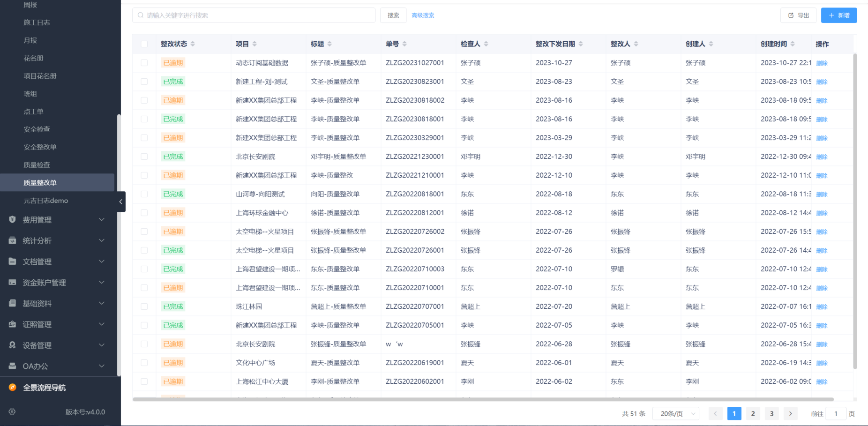The width and height of the screenshot is (868, 426).
Task: Collapse the sidebar using the chevron handle
Action: click(120, 202)
